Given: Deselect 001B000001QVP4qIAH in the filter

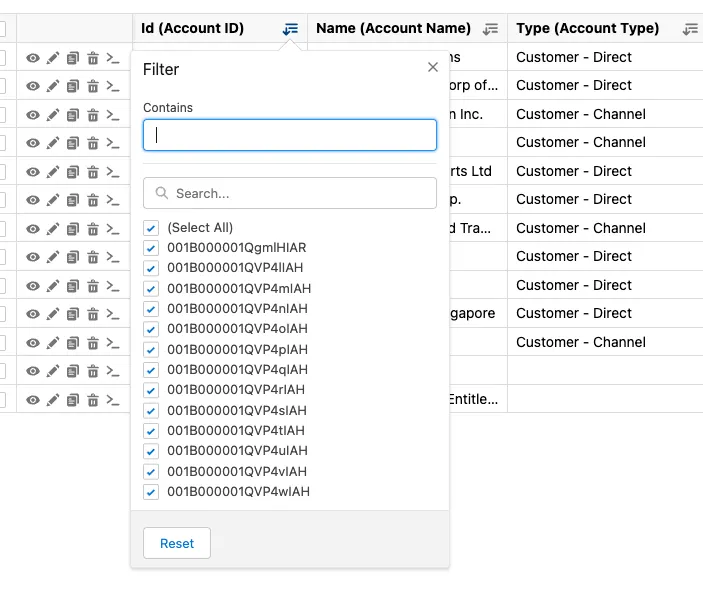Looking at the screenshot, I should point(151,370).
